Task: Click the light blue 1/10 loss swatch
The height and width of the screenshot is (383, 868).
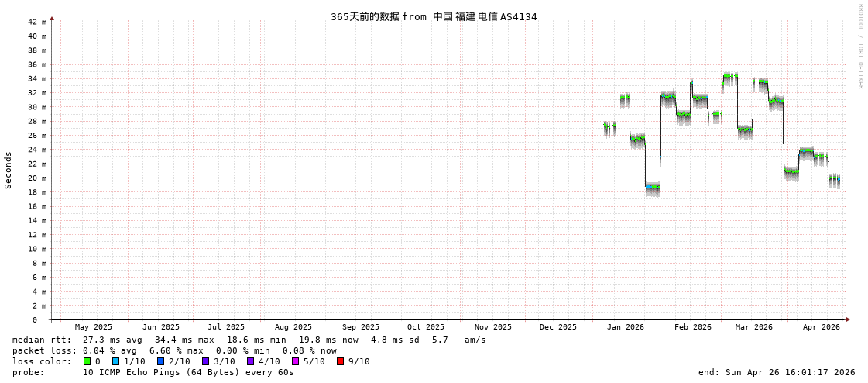Action: point(116,361)
